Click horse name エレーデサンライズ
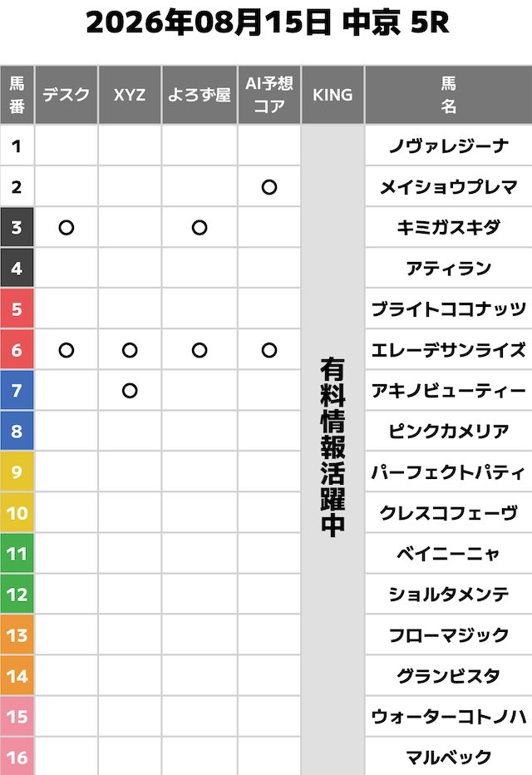Image resolution: width=532 pixels, height=775 pixels. [449, 350]
